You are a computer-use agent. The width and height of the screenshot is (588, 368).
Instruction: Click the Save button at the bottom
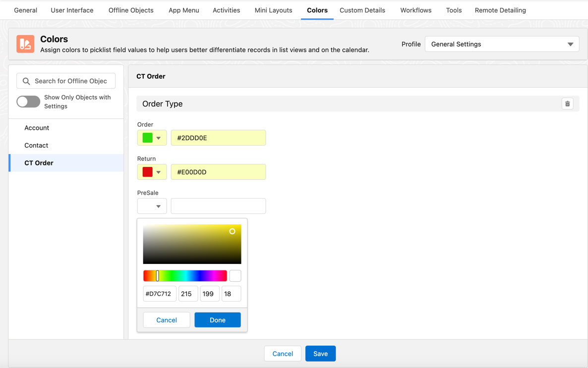pos(320,354)
